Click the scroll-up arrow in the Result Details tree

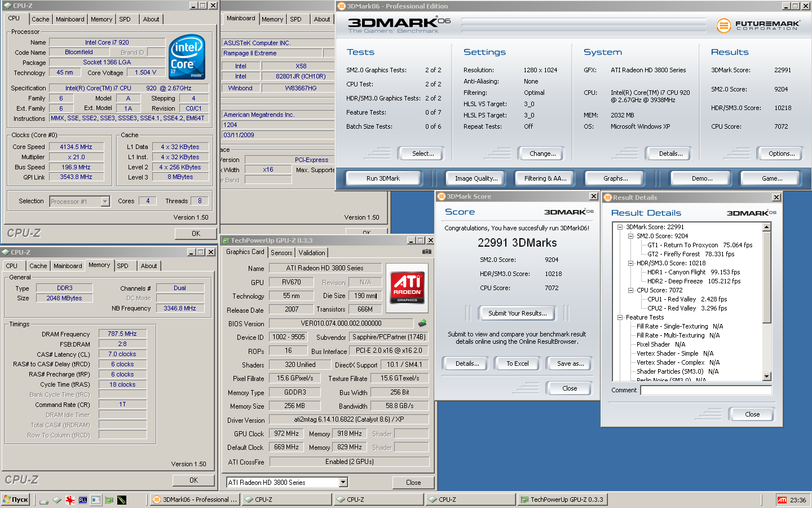click(x=766, y=227)
